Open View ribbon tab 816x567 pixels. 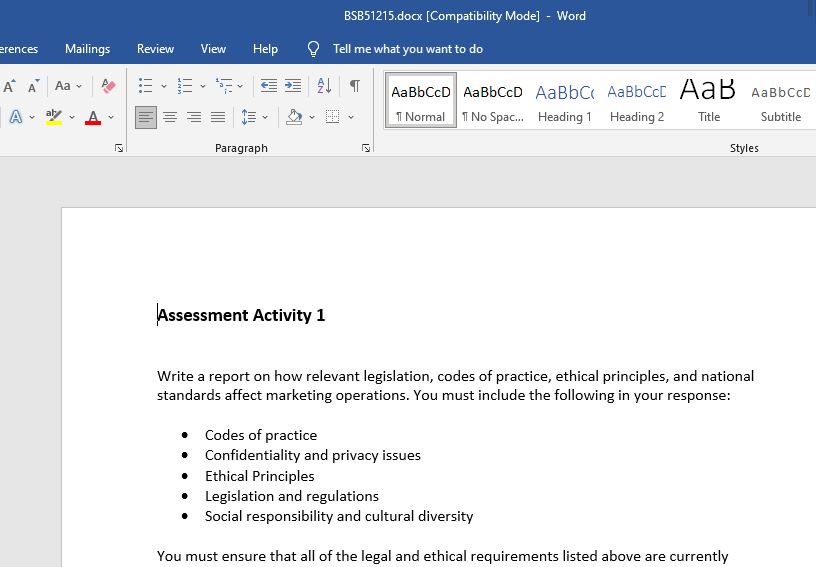click(x=213, y=49)
